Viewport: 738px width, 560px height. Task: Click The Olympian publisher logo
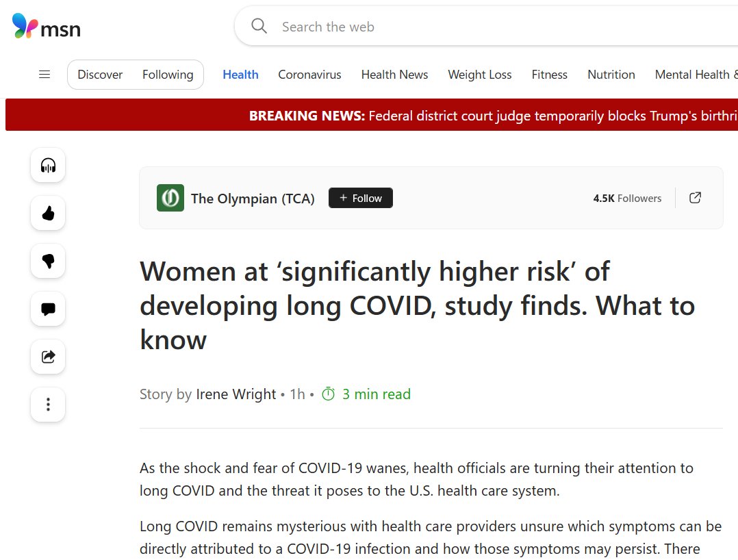pos(170,198)
